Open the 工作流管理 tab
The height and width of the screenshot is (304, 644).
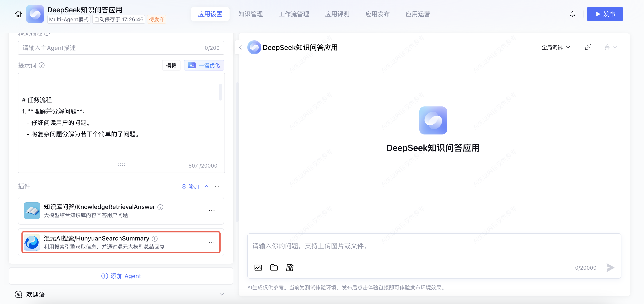pyautogui.click(x=294, y=14)
